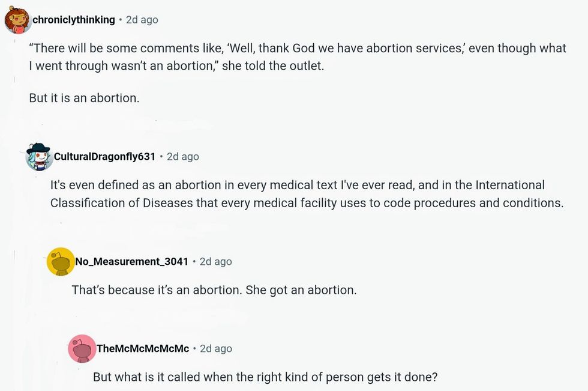The image size is (588, 391).
Task: Open chroniclythinking's user profile link
Action: point(74,20)
